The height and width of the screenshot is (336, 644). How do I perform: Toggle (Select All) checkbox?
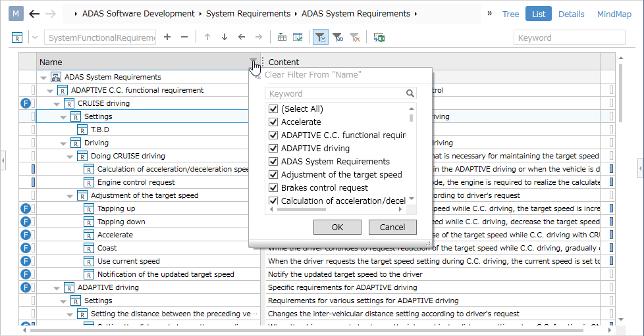(273, 108)
